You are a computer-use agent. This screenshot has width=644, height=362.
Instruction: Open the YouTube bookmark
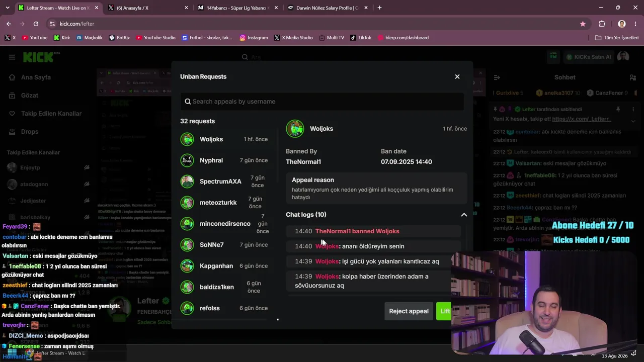pyautogui.click(x=35, y=38)
